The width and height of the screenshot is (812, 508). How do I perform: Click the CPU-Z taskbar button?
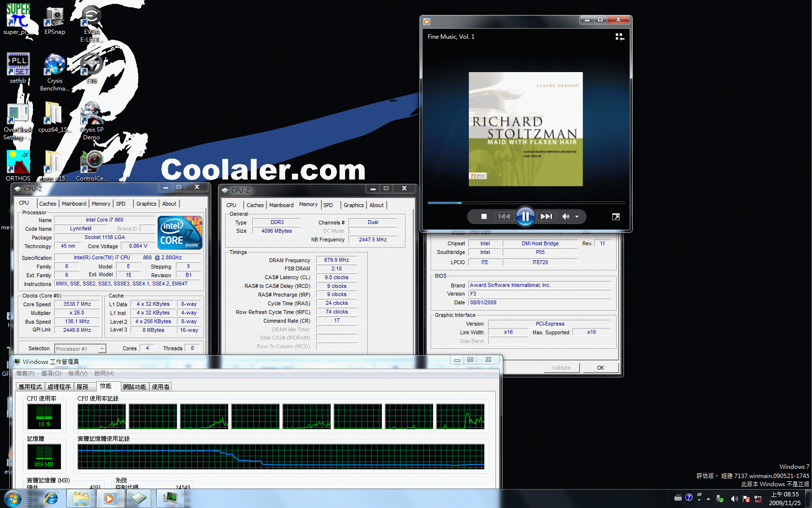point(139,498)
